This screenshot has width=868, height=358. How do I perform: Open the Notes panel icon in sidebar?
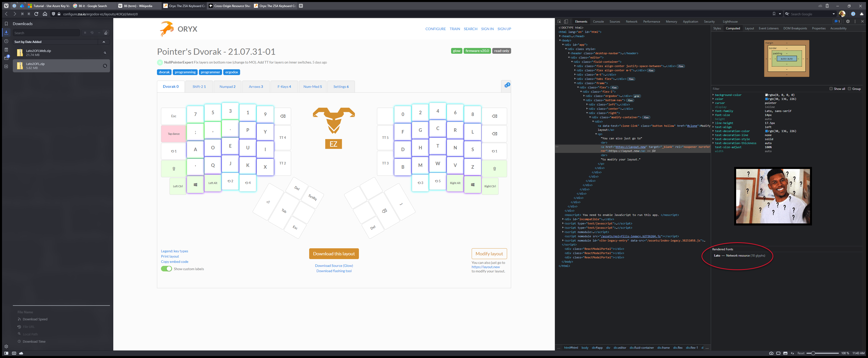click(x=6, y=50)
